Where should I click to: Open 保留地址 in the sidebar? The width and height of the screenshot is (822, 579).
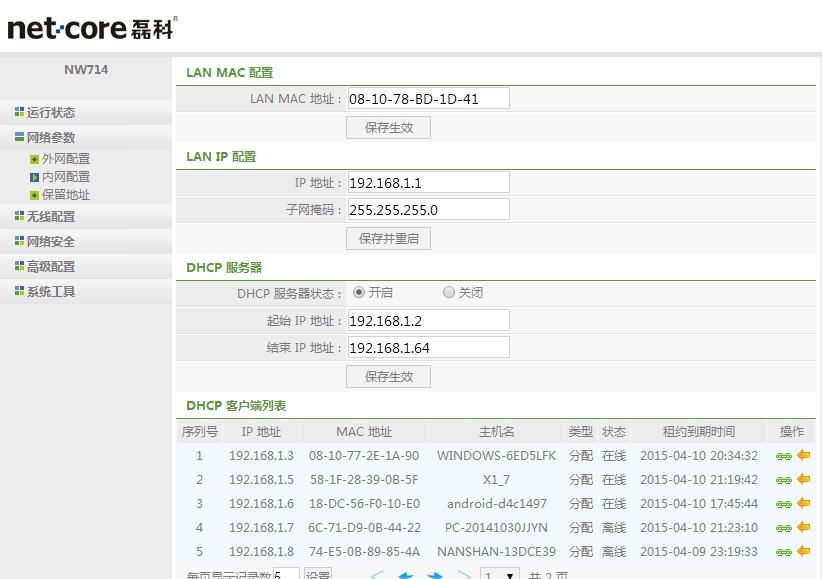[x=65, y=195]
